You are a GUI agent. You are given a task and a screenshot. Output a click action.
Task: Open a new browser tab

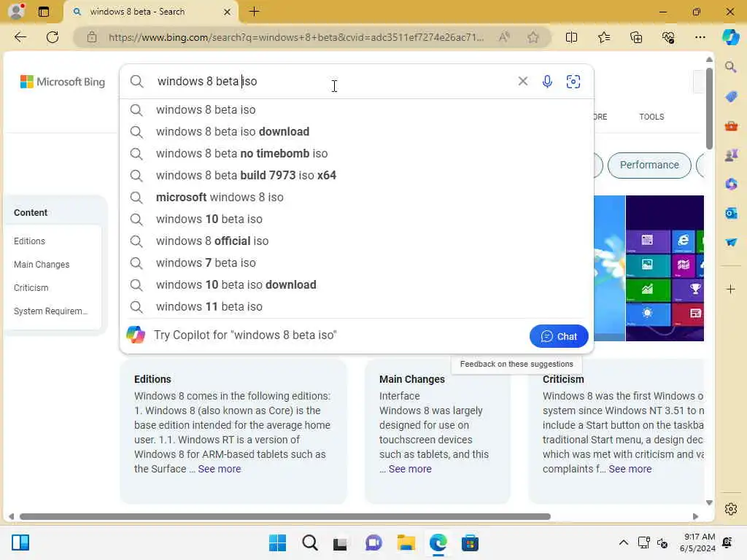click(255, 12)
